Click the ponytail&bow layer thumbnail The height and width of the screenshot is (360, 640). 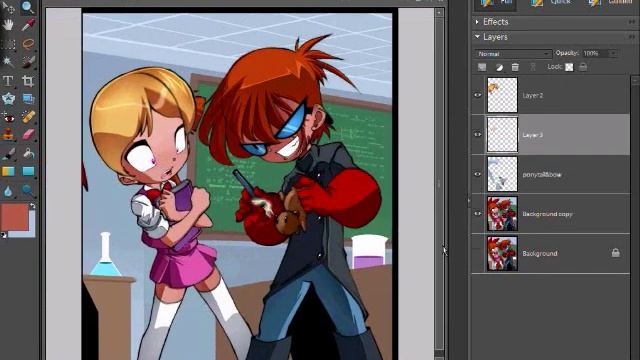(x=502, y=174)
